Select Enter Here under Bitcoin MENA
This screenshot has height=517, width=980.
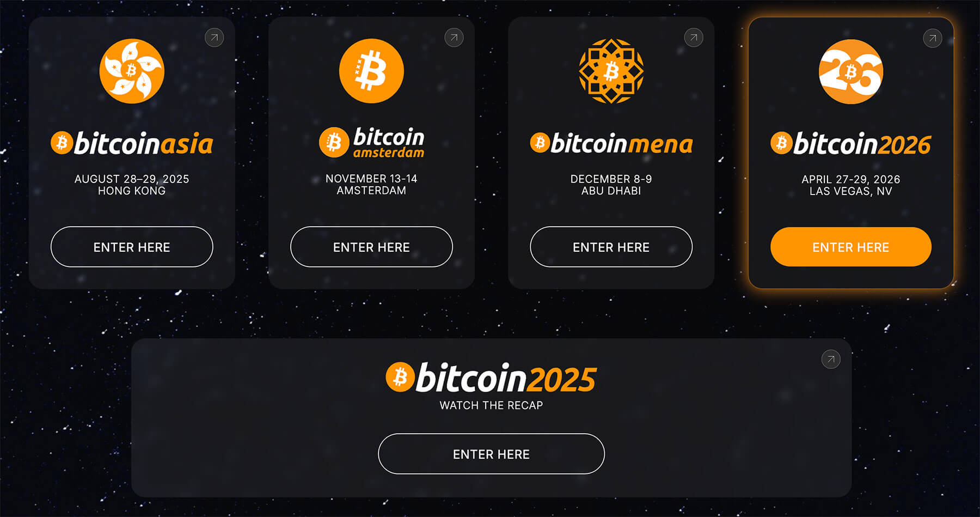611,247
